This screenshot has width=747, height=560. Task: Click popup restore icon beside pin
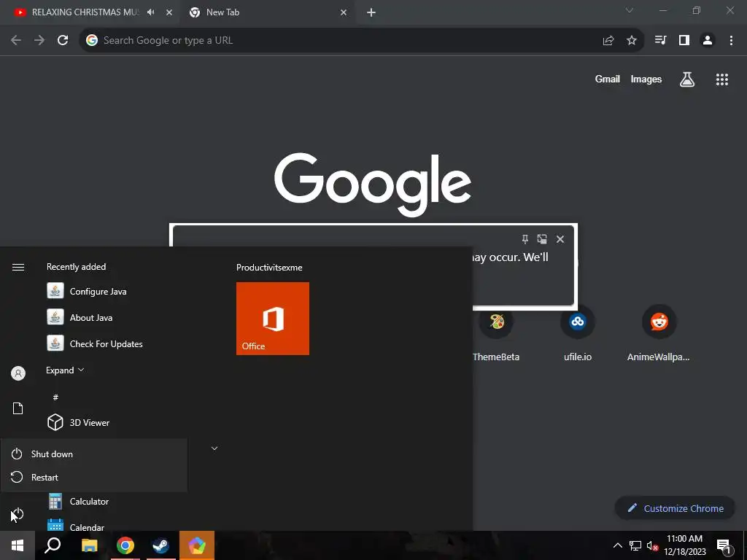[542, 239]
